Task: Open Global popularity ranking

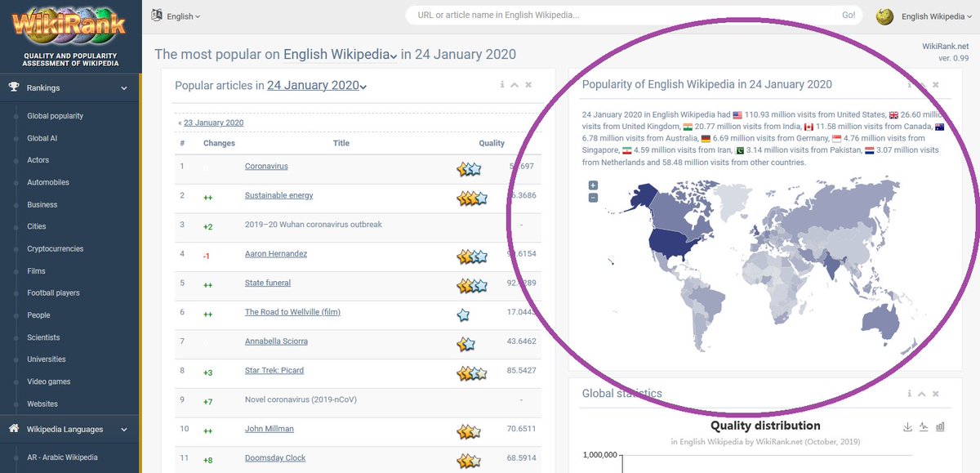Action: [x=56, y=116]
